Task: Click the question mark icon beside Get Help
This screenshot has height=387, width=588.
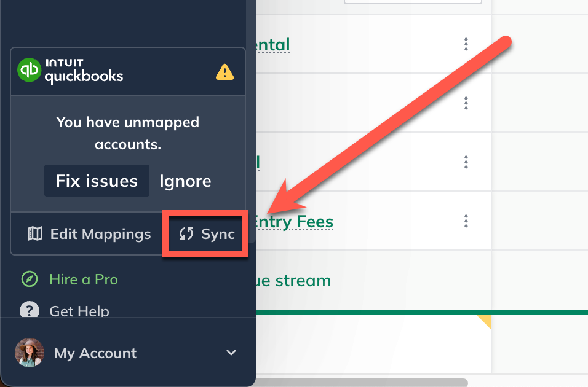Action: (x=30, y=311)
